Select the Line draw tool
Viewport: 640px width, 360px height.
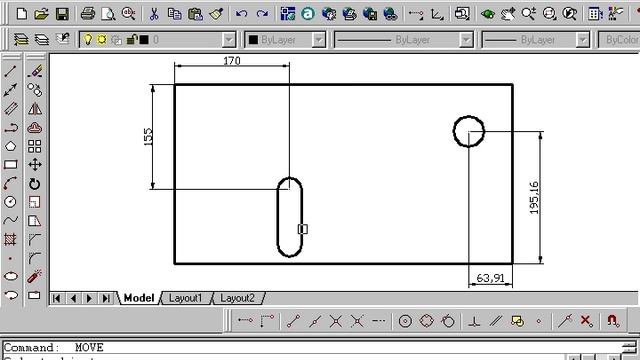click(11, 71)
